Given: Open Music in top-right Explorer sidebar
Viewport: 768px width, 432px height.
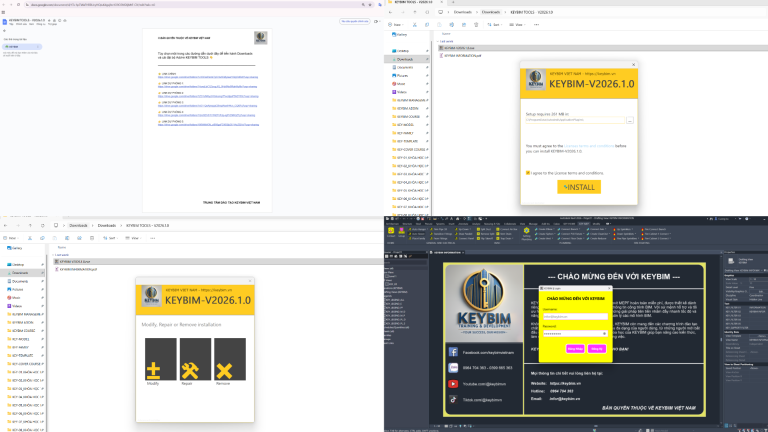Looking at the screenshot, I should [x=399, y=84].
